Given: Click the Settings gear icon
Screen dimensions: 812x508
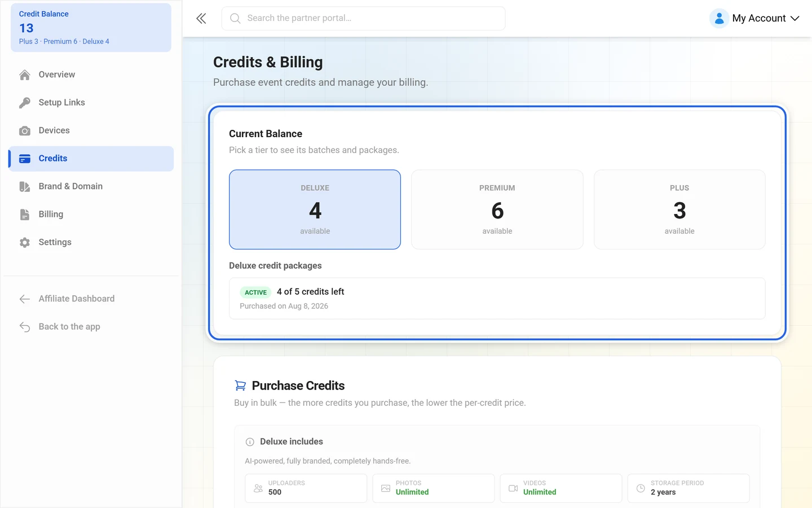Looking at the screenshot, I should [x=25, y=243].
